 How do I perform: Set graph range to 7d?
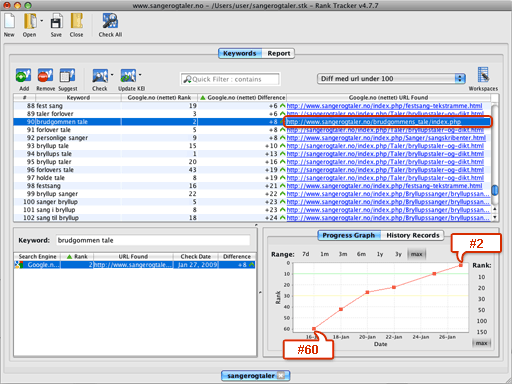(306, 254)
